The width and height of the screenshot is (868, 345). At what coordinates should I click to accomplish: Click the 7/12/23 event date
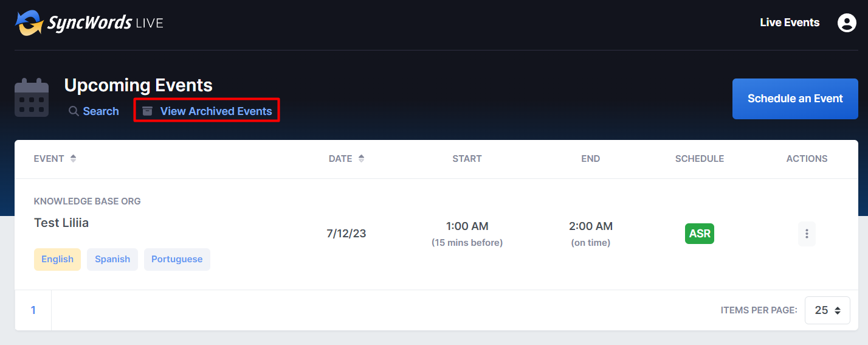point(346,234)
